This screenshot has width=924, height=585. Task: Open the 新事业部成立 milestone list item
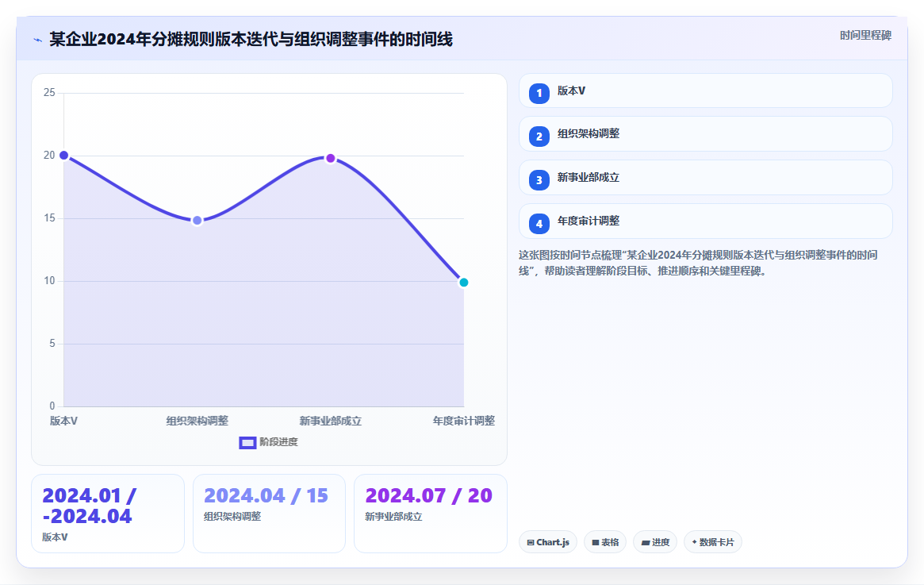(x=705, y=178)
